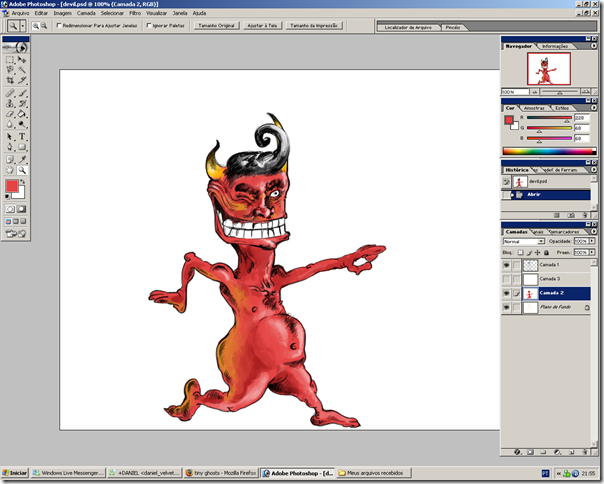Enable Ignorar Paletas checkbox

click(149, 25)
